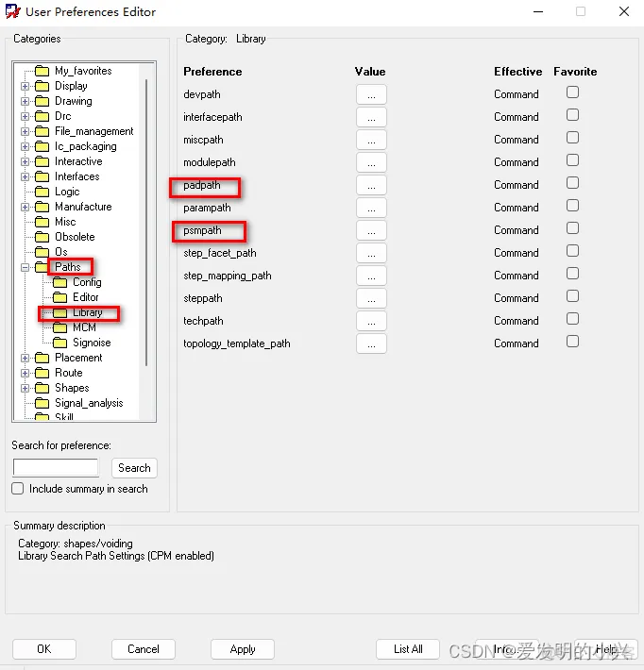Select the Paths tree item
This screenshot has width=644, height=670.
tap(68, 267)
